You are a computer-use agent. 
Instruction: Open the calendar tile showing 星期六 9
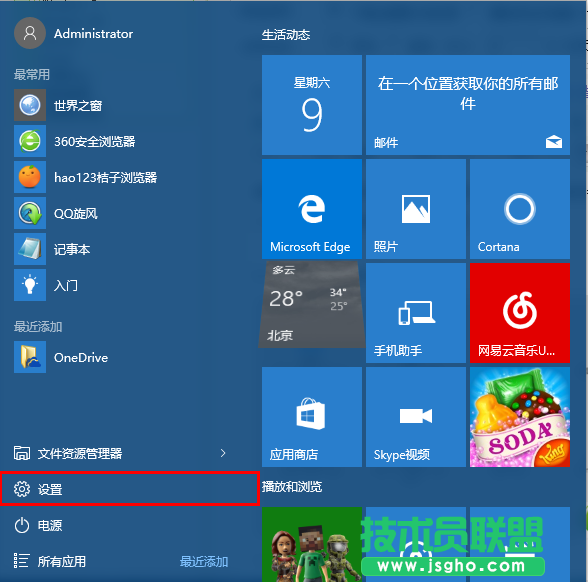pyautogui.click(x=312, y=105)
